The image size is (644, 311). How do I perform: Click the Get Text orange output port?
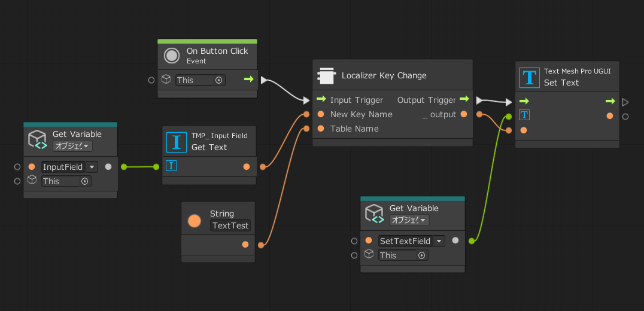tap(247, 167)
